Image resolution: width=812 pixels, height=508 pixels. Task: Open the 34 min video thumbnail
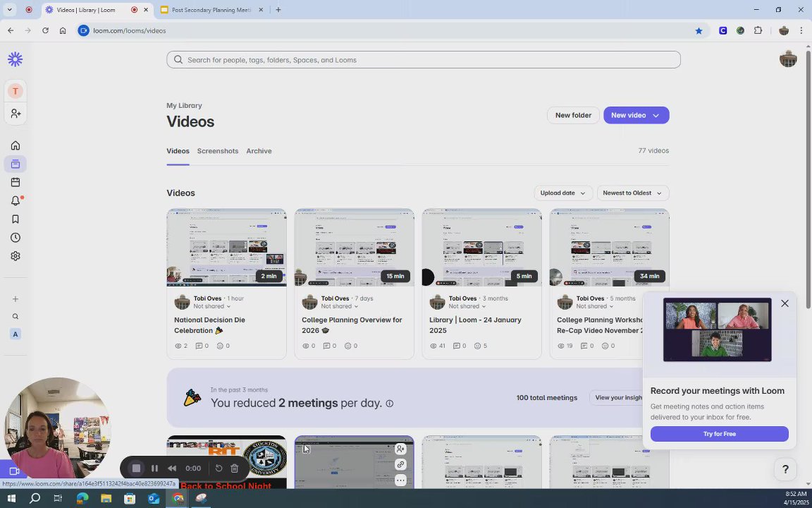pos(609,248)
